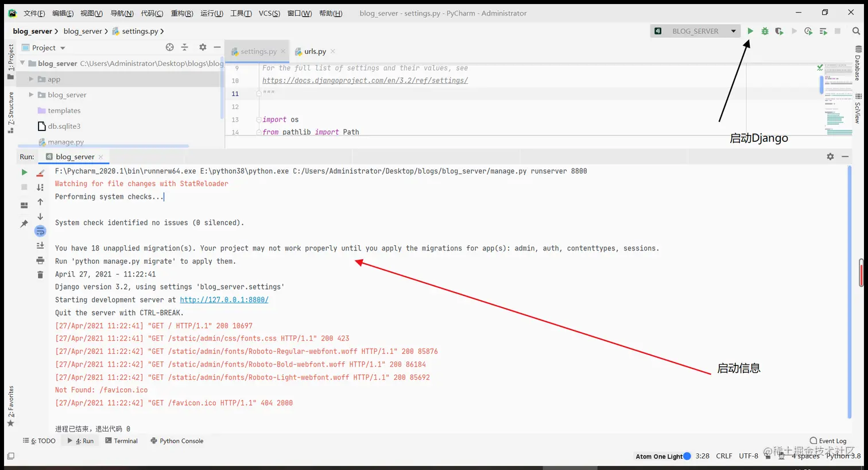The height and width of the screenshot is (470, 868).
Task: Toggle the fold marker at line 13
Action: (x=259, y=120)
